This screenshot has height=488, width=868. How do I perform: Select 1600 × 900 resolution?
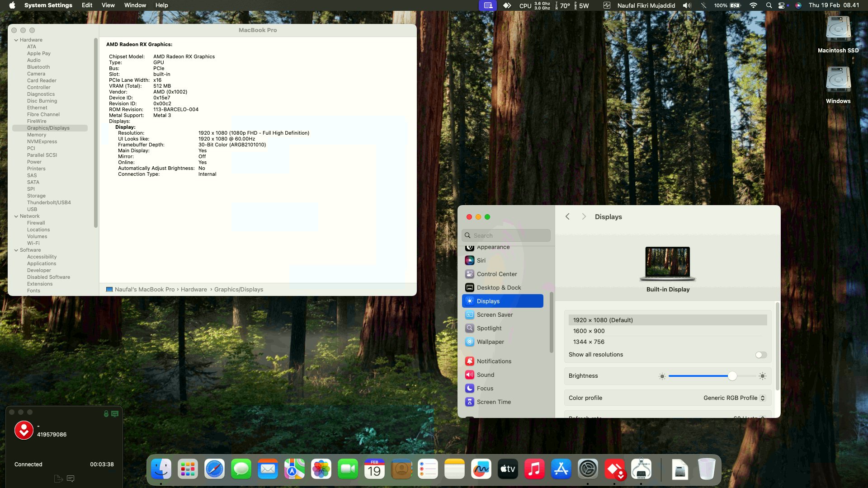(x=668, y=331)
